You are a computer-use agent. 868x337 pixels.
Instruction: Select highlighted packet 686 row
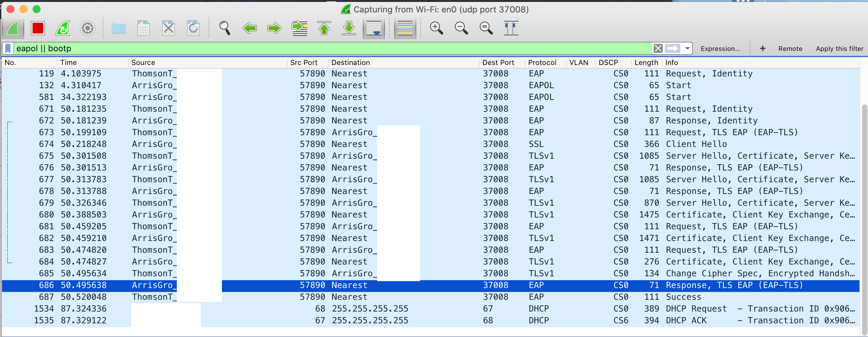[x=431, y=285]
